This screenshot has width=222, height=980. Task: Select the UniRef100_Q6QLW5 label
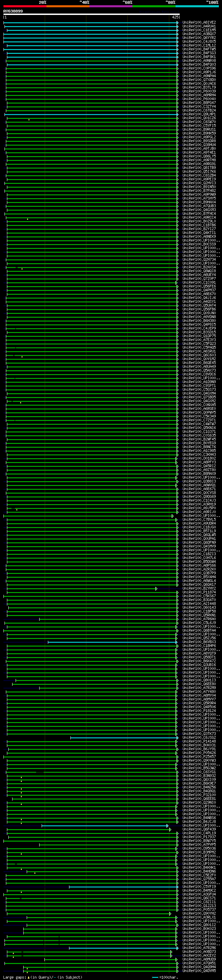point(199,535)
